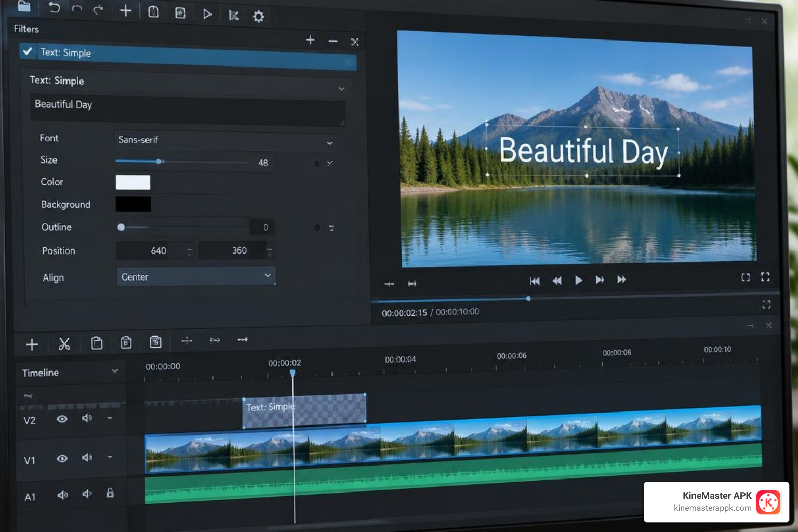Screen dimensions: 798x532
Task: Click the play icon in the top toolbar
Action: 207,14
